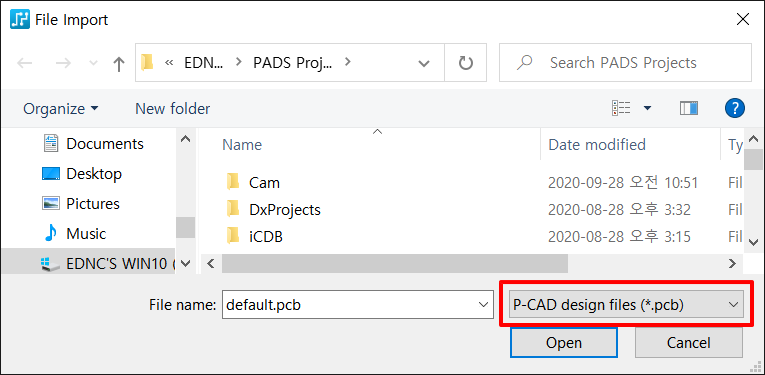765x375 pixels.
Task: Select the Music library icon
Action: [50, 234]
